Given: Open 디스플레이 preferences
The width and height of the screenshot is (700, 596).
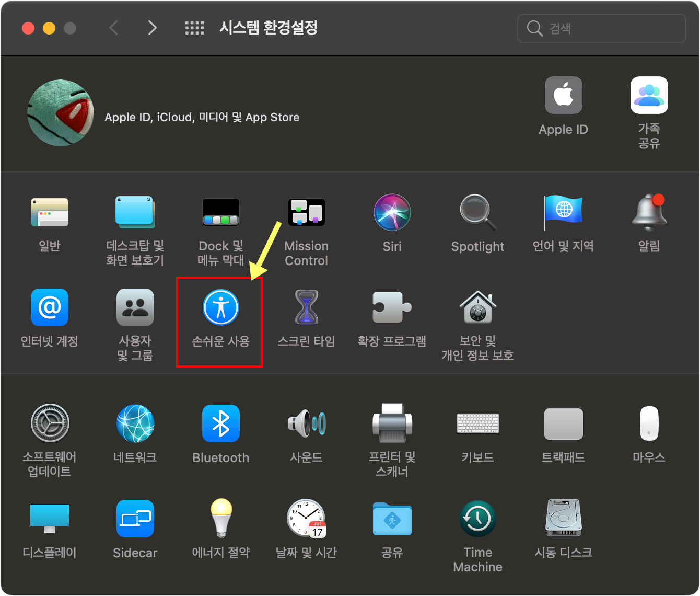Looking at the screenshot, I should pyautogui.click(x=50, y=519).
